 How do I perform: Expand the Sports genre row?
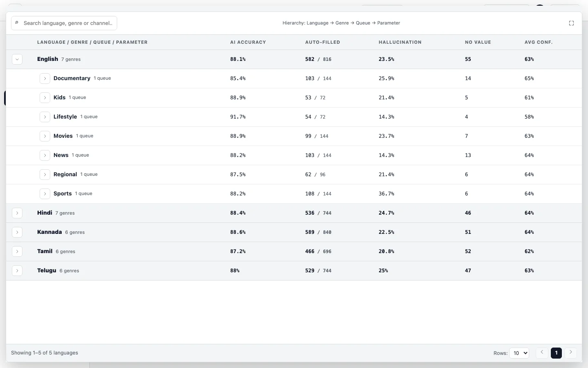pos(45,194)
